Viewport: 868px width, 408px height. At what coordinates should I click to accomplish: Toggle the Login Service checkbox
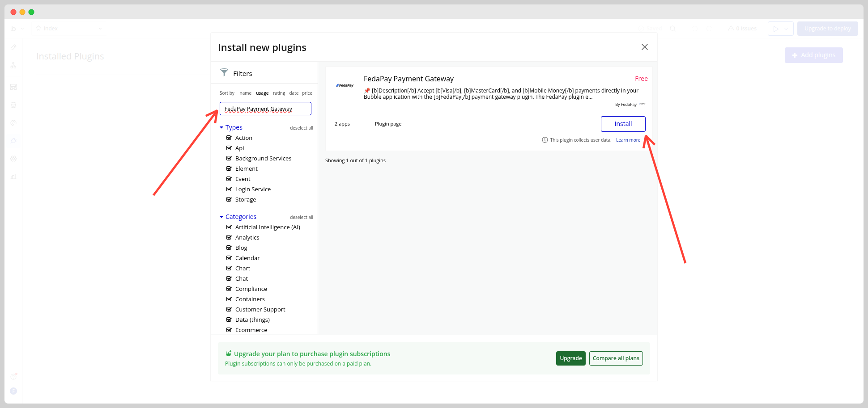coord(229,189)
